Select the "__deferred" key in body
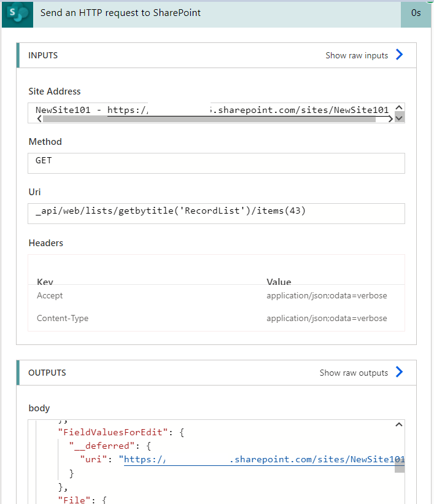Viewport: 434px width, 504px height. [101, 446]
